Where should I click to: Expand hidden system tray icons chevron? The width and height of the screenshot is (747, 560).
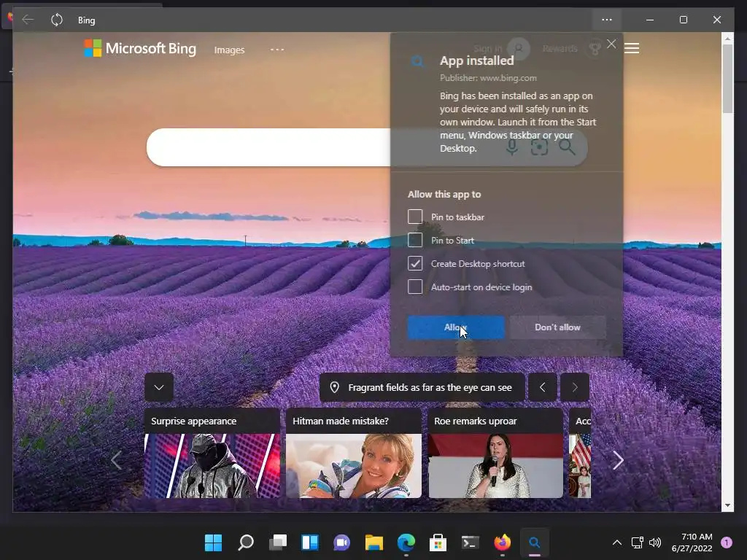617,542
